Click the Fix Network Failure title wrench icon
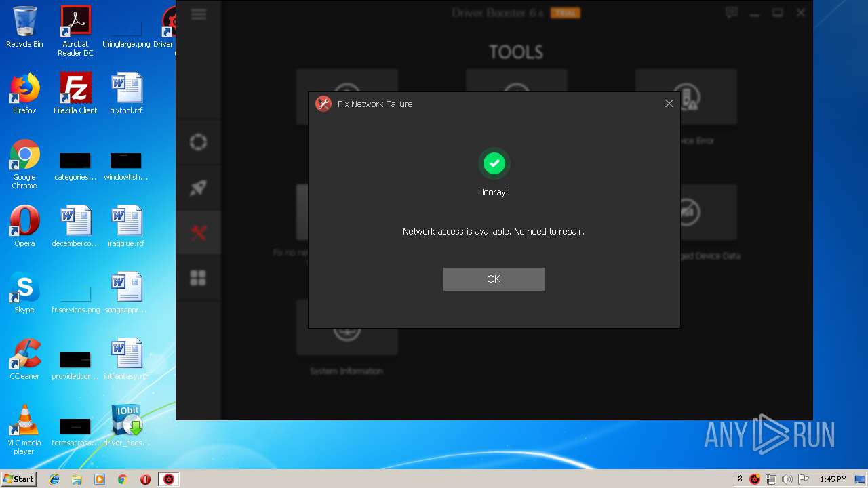Screen dimensions: 868x488 pyautogui.click(x=323, y=104)
